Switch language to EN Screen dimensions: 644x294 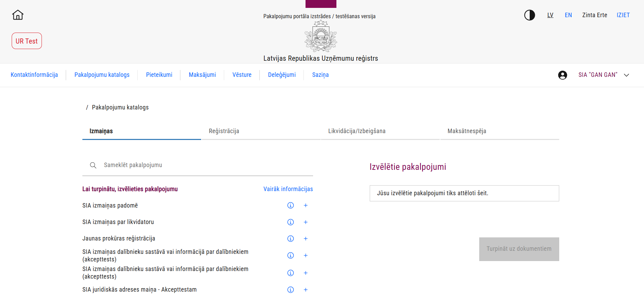568,15
